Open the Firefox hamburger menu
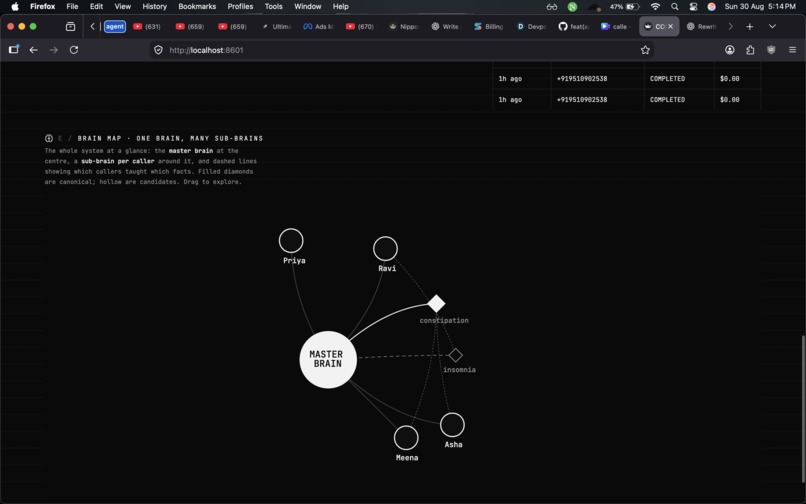 click(x=792, y=50)
